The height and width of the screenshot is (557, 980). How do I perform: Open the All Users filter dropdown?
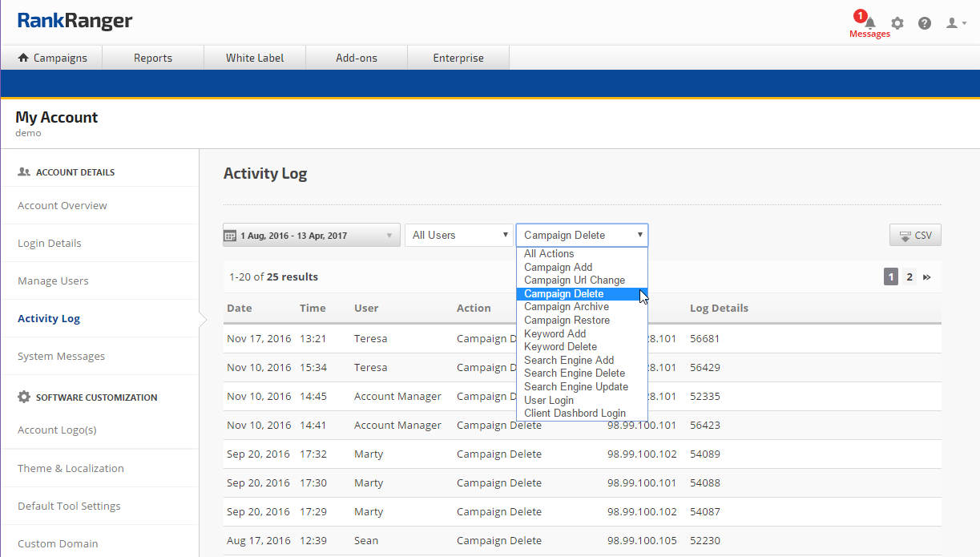pos(458,236)
